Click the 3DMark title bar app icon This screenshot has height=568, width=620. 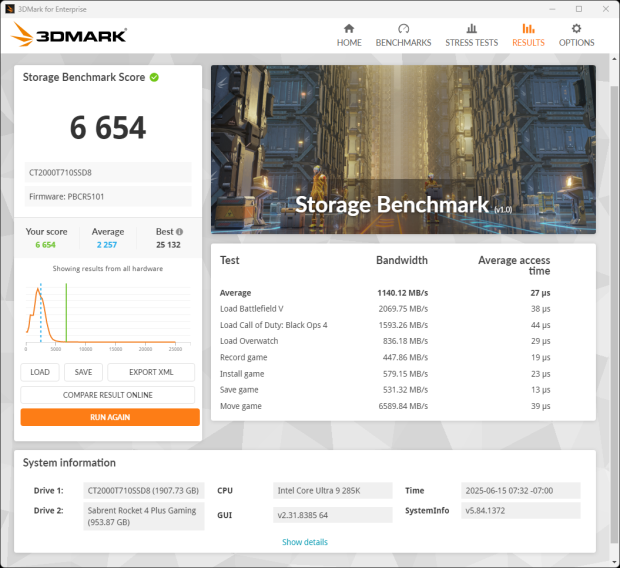click(9, 8)
